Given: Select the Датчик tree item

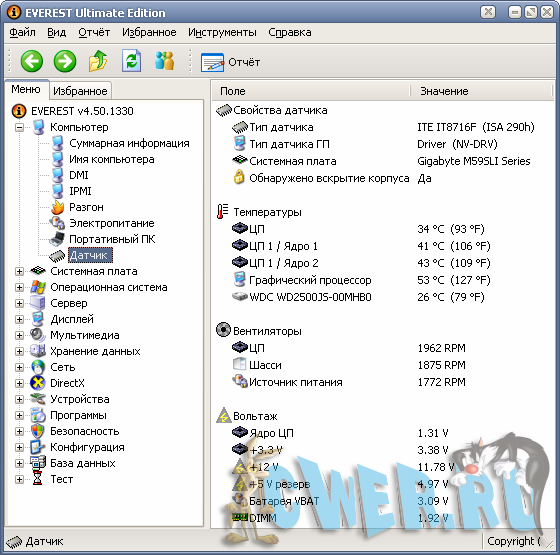Looking at the screenshot, I should (90, 255).
